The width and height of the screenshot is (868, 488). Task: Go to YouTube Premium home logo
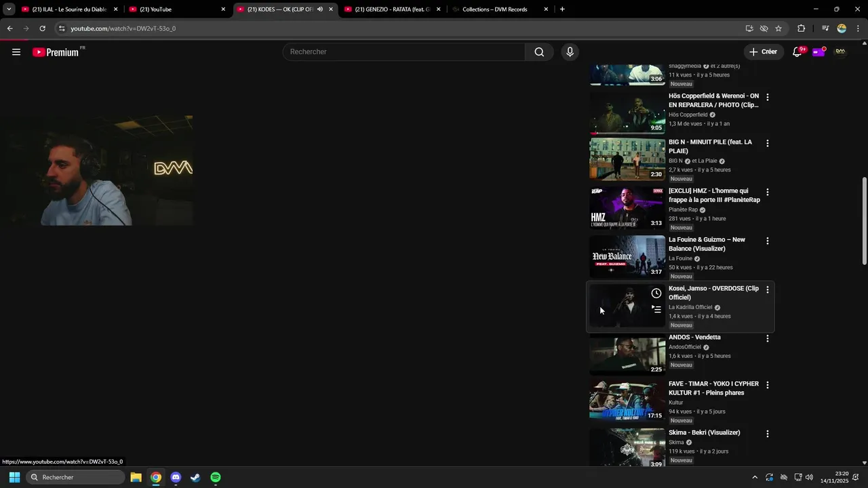pos(57,52)
